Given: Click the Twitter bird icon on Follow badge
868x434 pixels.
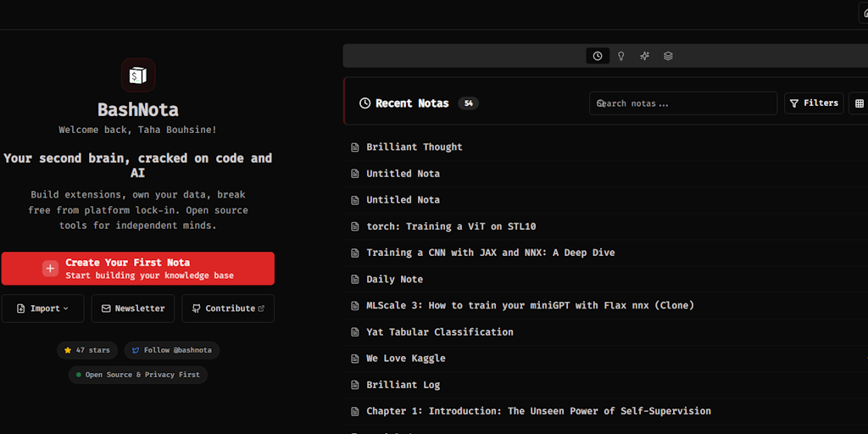Looking at the screenshot, I should [x=135, y=350].
